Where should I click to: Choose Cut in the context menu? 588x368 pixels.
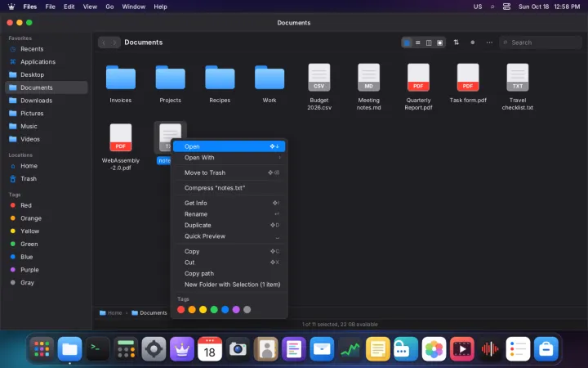229,263
